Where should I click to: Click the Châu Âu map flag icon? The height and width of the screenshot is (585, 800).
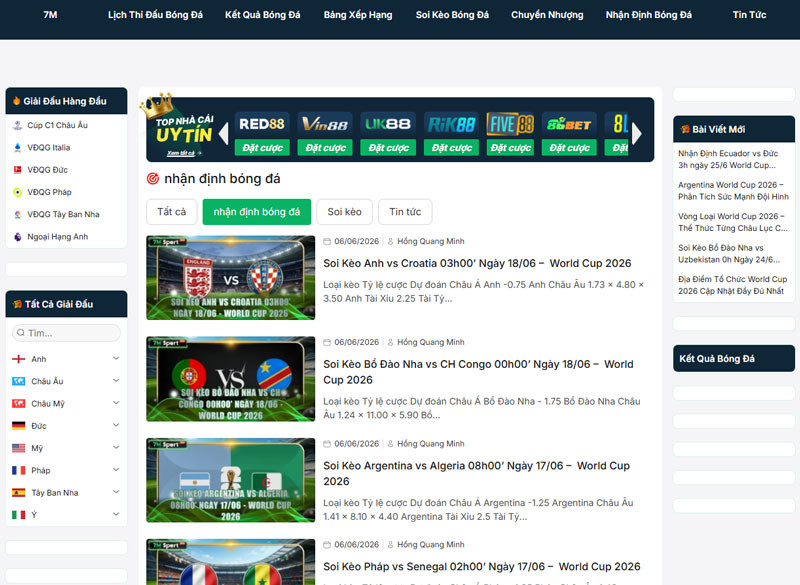(x=18, y=381)
